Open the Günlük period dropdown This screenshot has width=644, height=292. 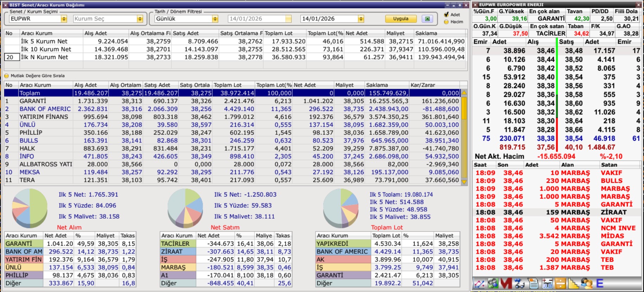coord(215,19)
